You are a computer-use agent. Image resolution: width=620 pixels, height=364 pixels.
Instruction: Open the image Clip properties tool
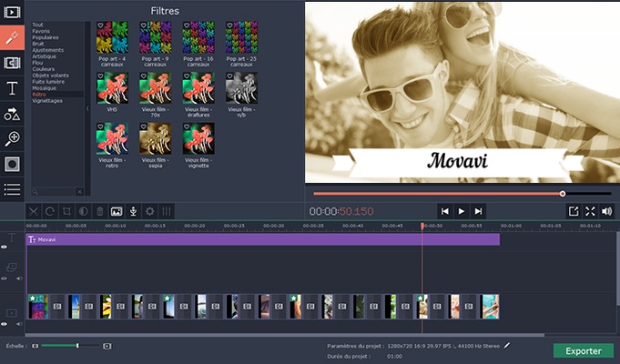click(x=117, y=211)
